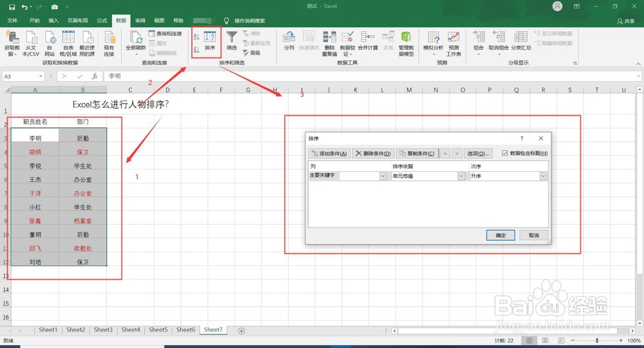Image resolution: width=644 pixels, height=348 pixels.
Task: Click 添加条件 button in sort dialog
Action: [x=329, y=154]
